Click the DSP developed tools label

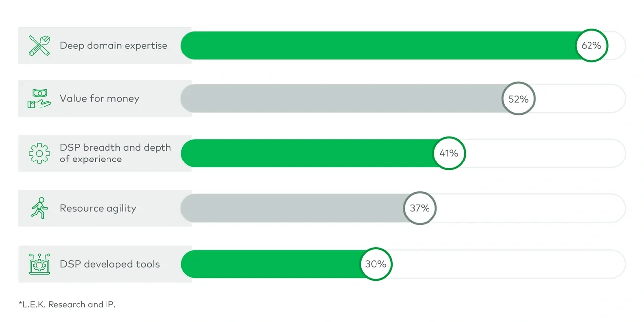click(110, 264)
